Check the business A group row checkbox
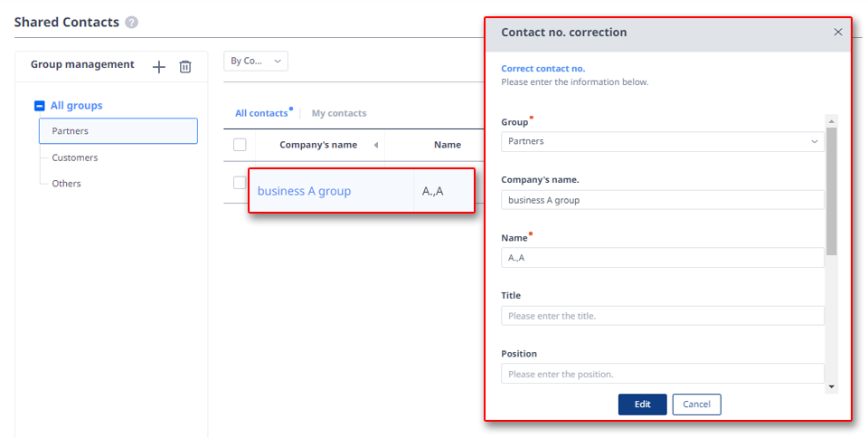This screenshot has height=438, width=868. [x=239, y=183]
